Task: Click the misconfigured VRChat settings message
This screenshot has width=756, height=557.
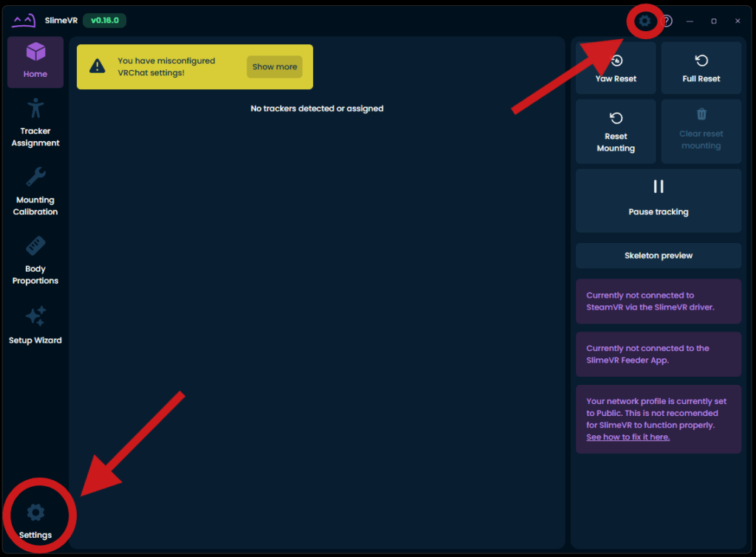Action: [166, 66]
